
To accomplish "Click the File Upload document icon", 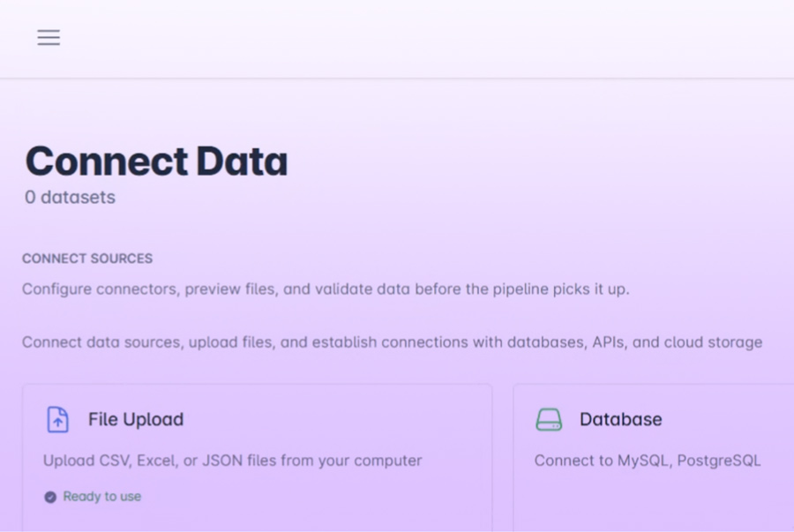I will pos(57,419).
